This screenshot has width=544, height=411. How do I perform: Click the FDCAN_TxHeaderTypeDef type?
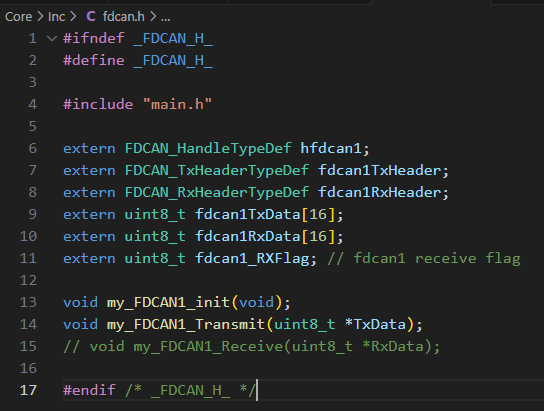point(216,171)
